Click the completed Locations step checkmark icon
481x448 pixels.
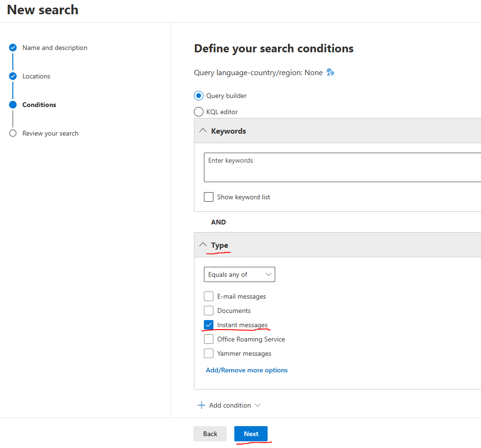13,76
